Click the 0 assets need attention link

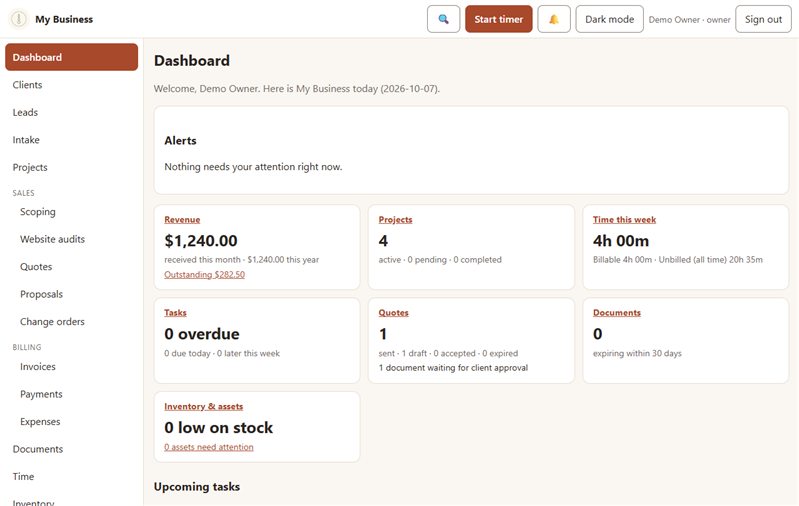click(208, 447)
